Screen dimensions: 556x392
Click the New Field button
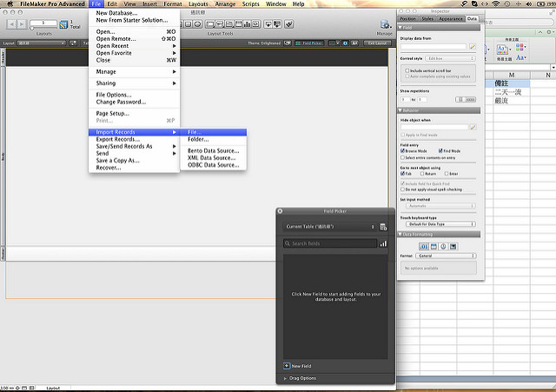297,366
